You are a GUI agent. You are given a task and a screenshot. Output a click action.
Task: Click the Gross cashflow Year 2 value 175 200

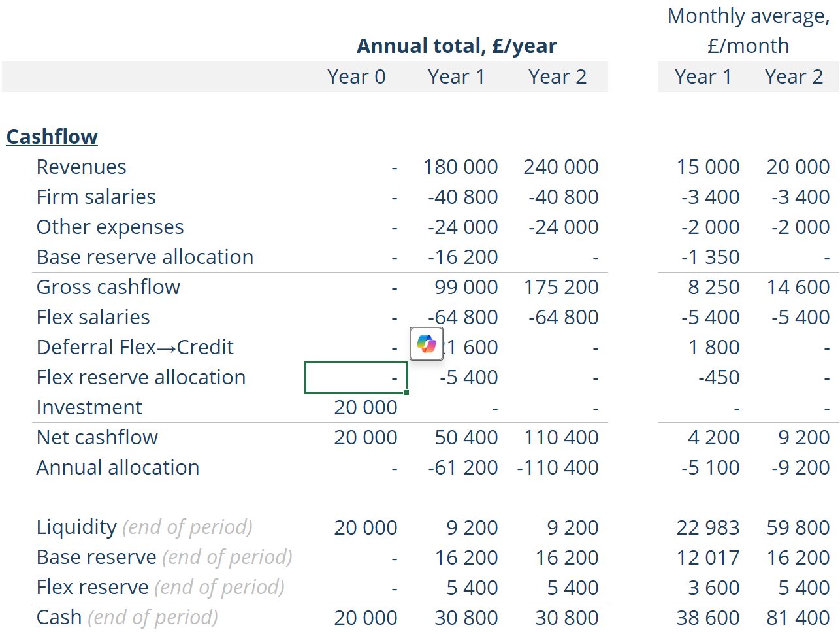click(x=561, y=287)
